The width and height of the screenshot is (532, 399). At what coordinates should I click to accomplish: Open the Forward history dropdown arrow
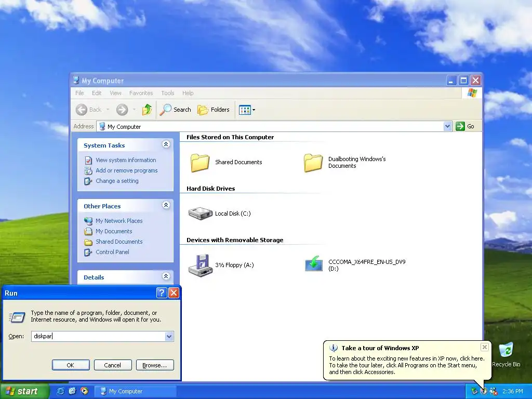tap(135, 110)
